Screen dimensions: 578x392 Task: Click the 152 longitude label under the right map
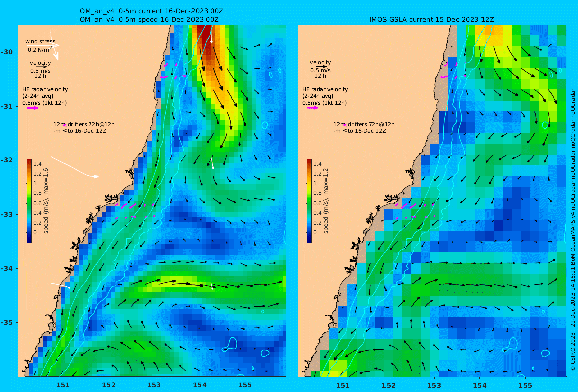(x=389, y=385)
